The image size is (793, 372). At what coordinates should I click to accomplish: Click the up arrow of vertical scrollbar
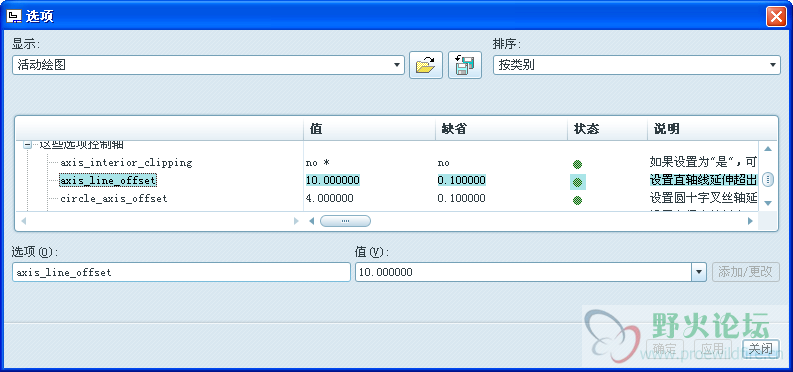pos(768,149)
